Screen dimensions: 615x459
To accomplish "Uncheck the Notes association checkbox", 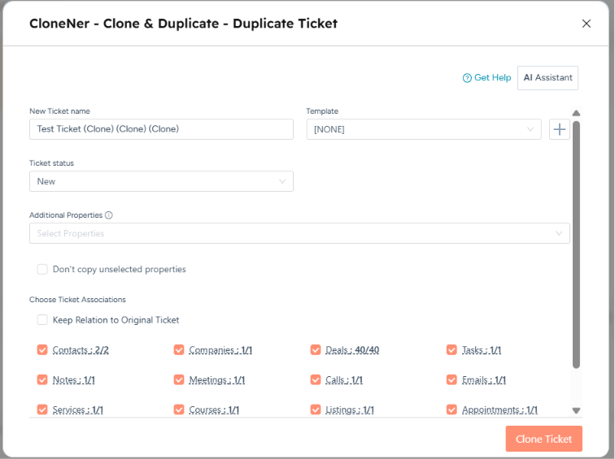I will coord(42,380).
